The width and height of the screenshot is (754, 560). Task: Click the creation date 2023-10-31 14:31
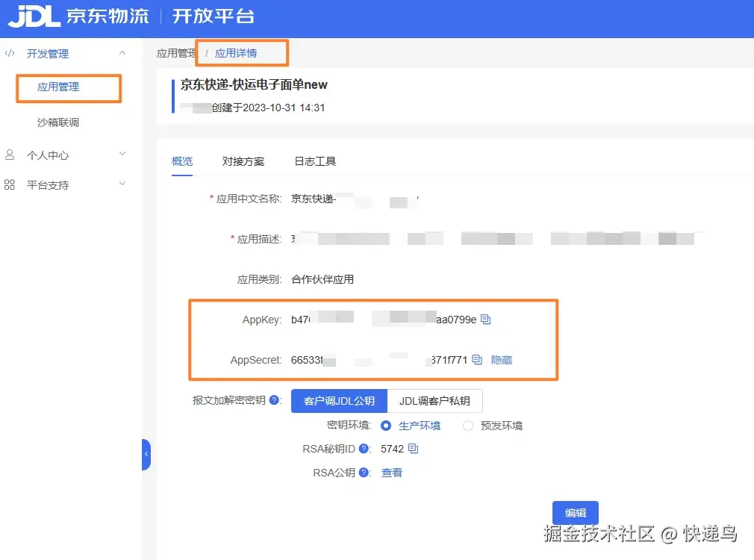pos(284,108)
